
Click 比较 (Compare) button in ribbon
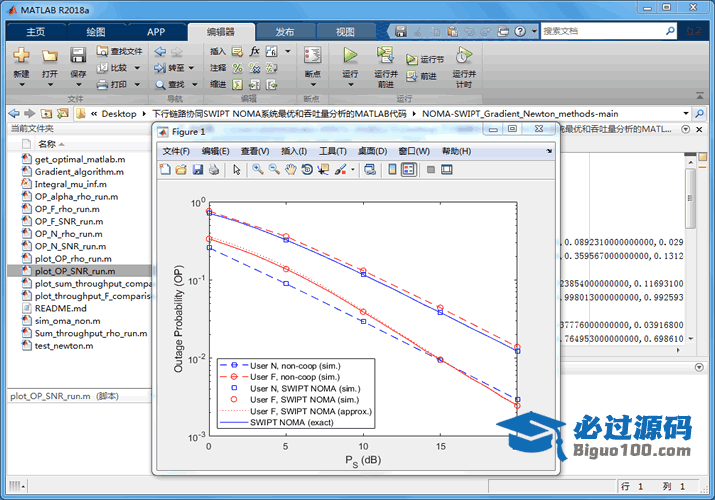coord(112,68)
